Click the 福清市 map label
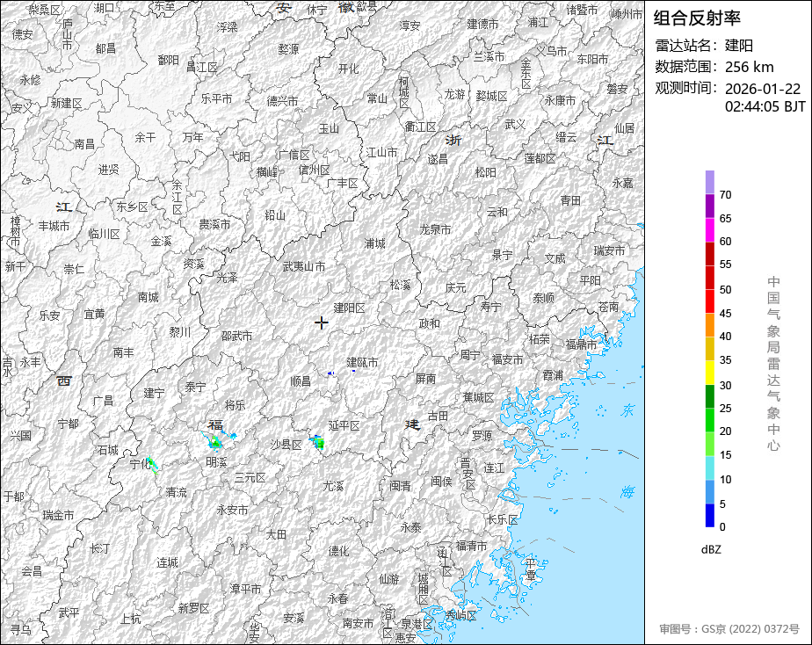Viewport: 812px width, 645px height. click(471, 546)
